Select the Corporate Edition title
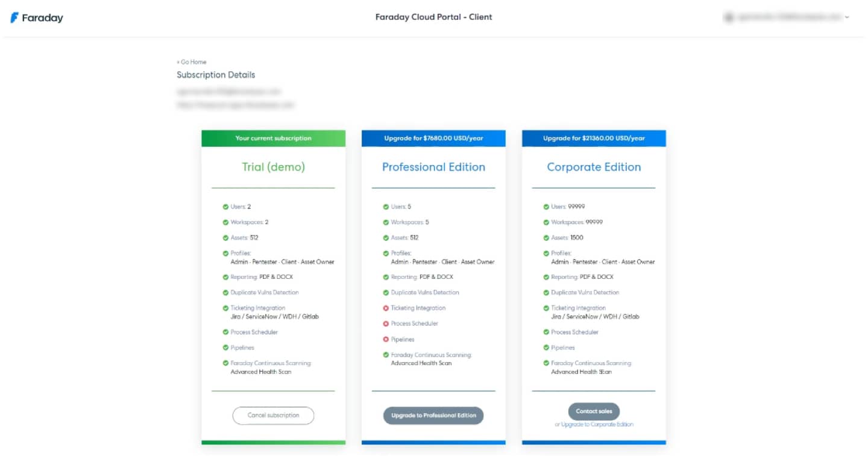 594,167
